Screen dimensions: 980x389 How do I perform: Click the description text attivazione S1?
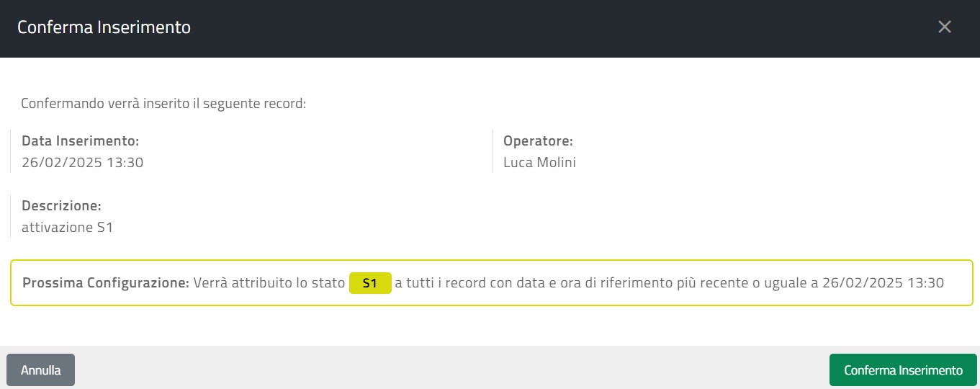[67, 228]
